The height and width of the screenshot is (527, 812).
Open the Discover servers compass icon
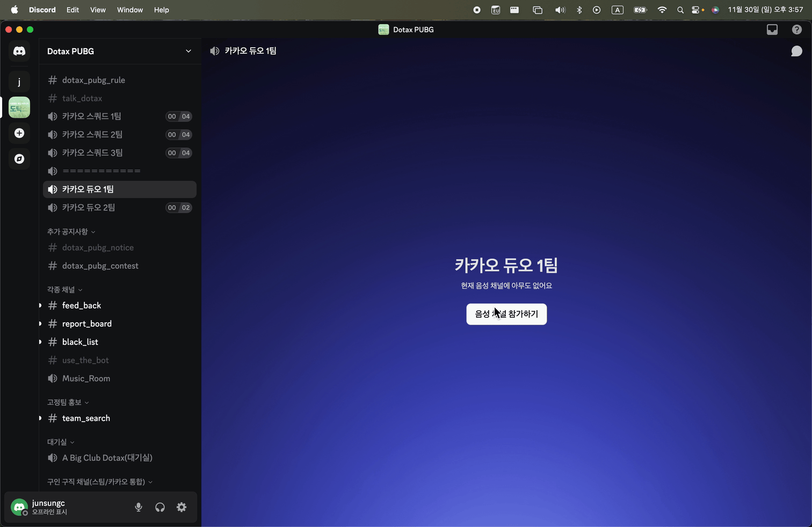[x=19, y=159]
